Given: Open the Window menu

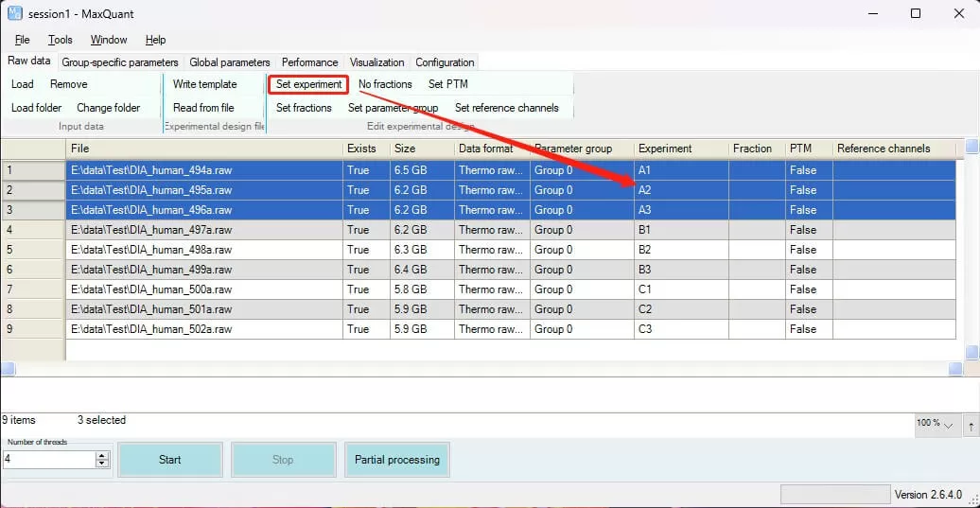Looking at the screenshot, I should (109, 40).
